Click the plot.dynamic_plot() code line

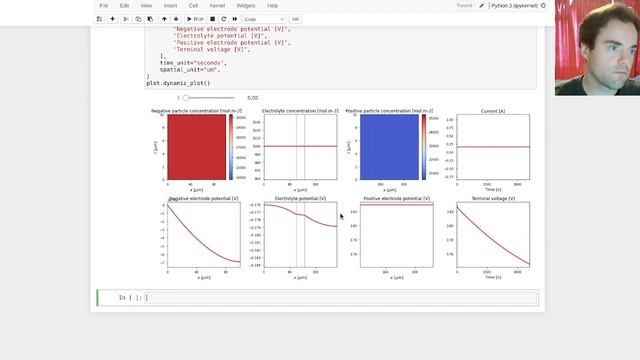click(178, 83)
